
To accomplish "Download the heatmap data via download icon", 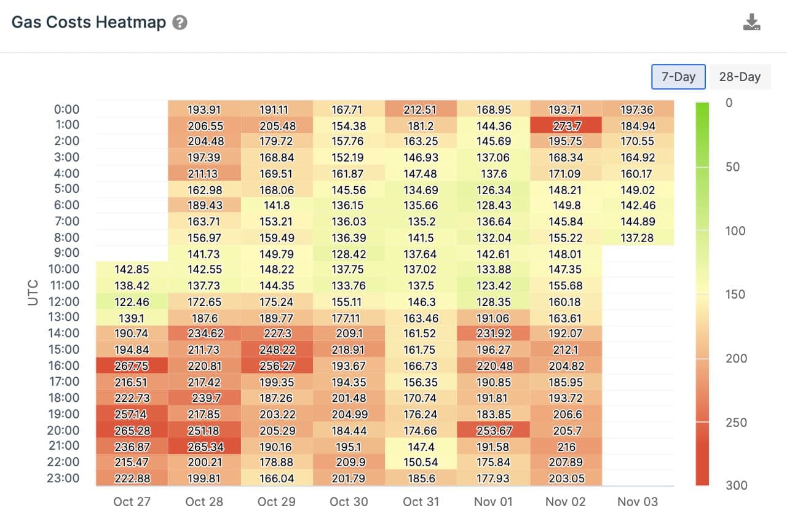I will 751,23.
